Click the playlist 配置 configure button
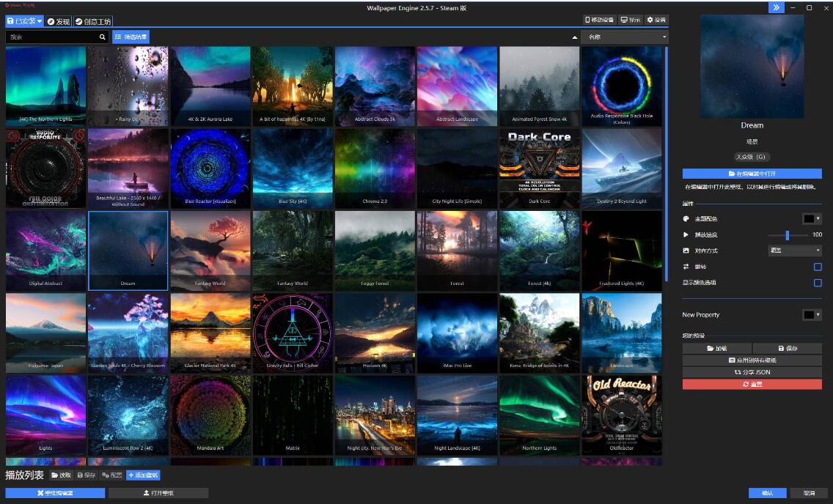Image resolution: width=833 pixels, height=504 pixels. coord(112,475)
